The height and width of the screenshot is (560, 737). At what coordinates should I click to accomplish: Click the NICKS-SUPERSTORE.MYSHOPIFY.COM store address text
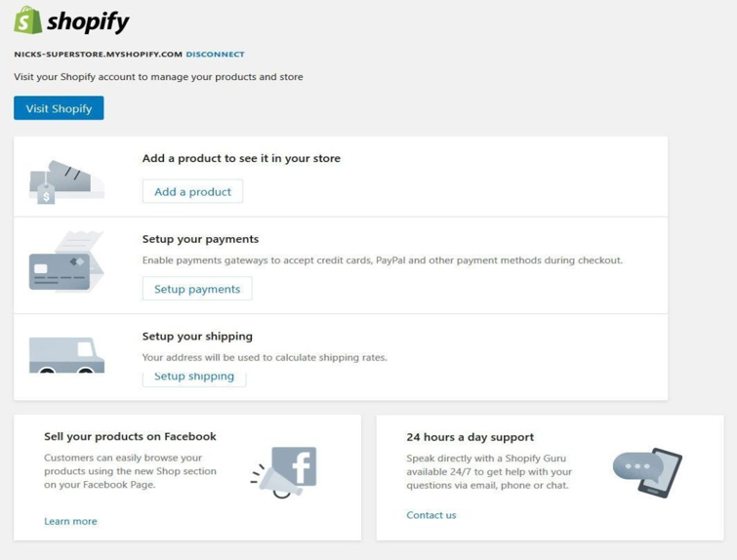pos(99,54)
